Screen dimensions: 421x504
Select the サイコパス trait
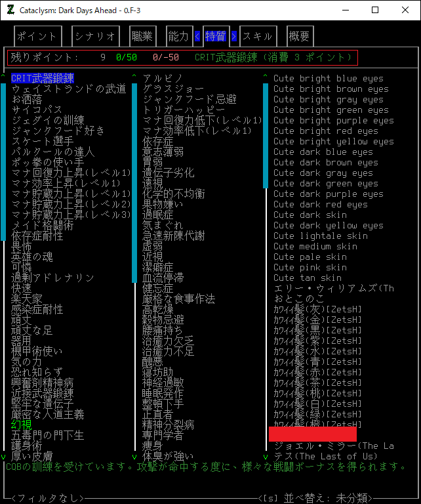pyautogui.click(x=37, y=110)
